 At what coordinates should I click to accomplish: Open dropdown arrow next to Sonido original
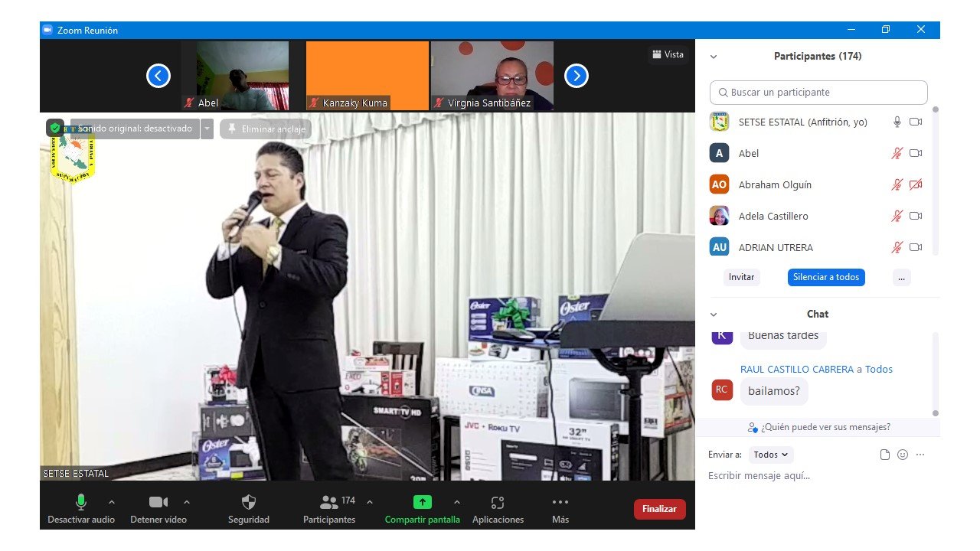click(207, 129)
